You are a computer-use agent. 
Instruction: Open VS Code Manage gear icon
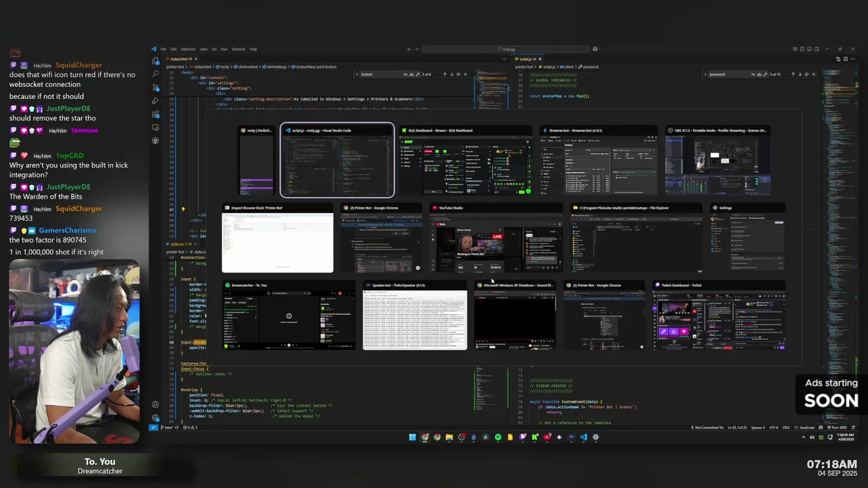[155, 418]
